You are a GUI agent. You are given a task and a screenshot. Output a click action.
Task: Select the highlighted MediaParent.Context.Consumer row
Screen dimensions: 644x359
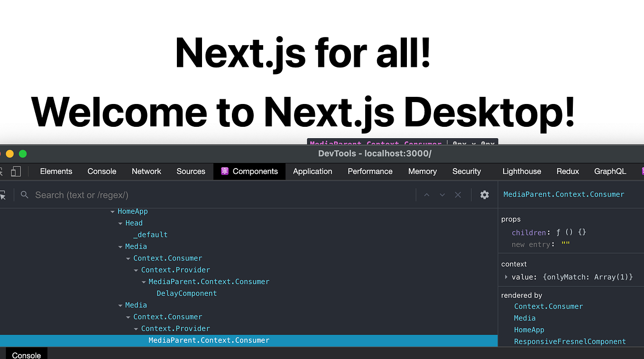click(x=249, y=340)
